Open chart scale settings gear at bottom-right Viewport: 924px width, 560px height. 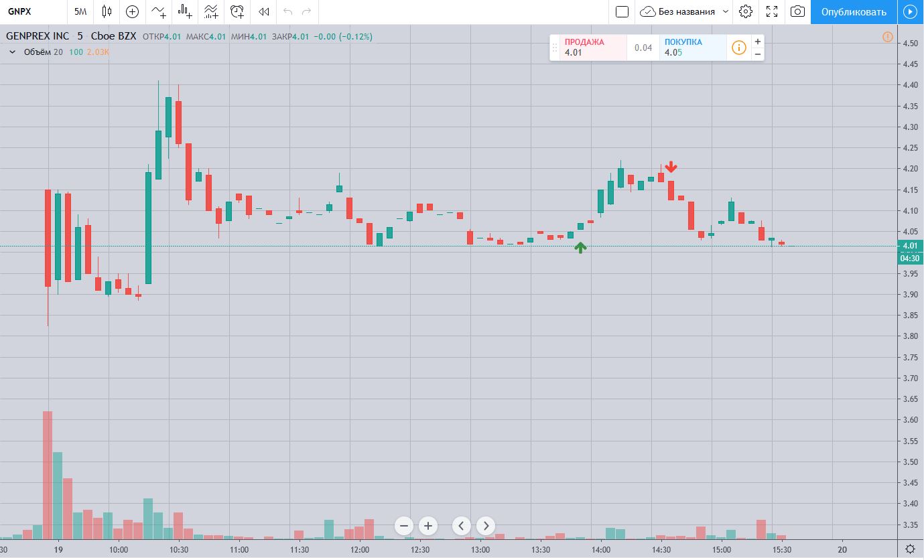[x=910, y=549]
